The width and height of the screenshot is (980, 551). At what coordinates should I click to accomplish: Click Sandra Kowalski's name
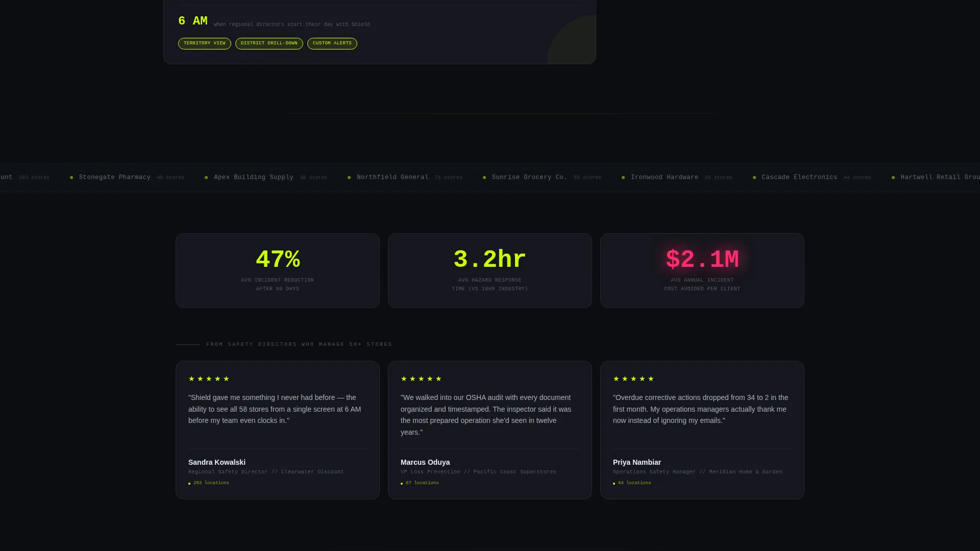pos(217,462)
